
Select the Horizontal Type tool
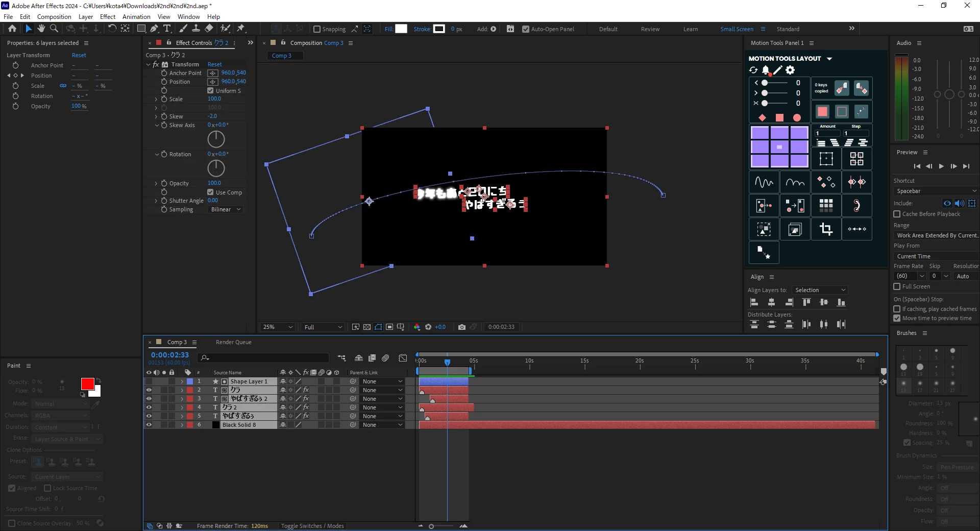pyautogui.click(x=167, y=29)
